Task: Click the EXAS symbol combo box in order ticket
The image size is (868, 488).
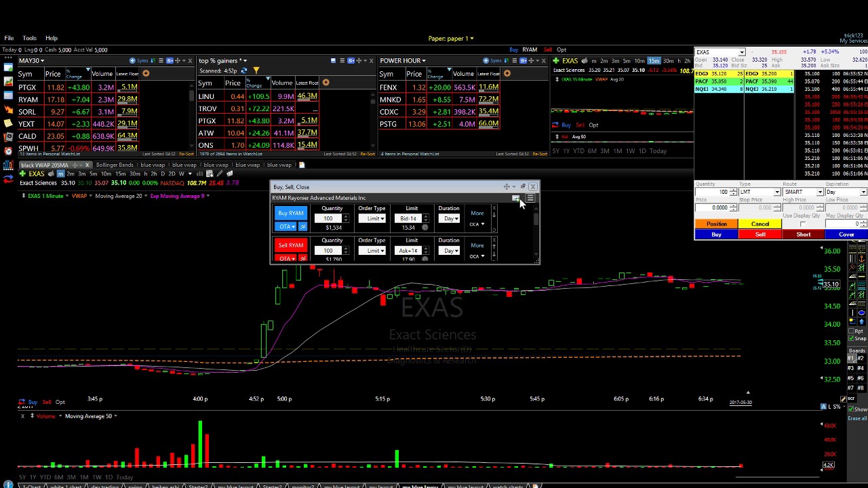Action: pyautogui.click(x=720, y=52)
